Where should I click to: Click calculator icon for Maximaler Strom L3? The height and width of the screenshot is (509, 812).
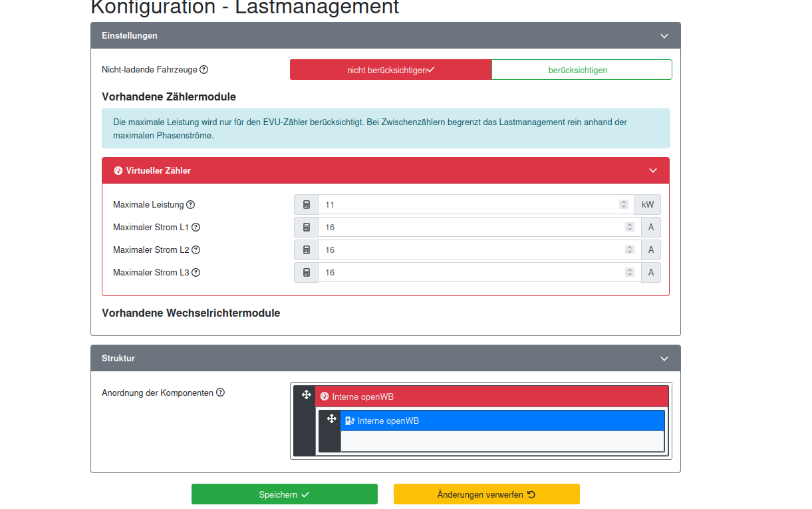(307, 272)
